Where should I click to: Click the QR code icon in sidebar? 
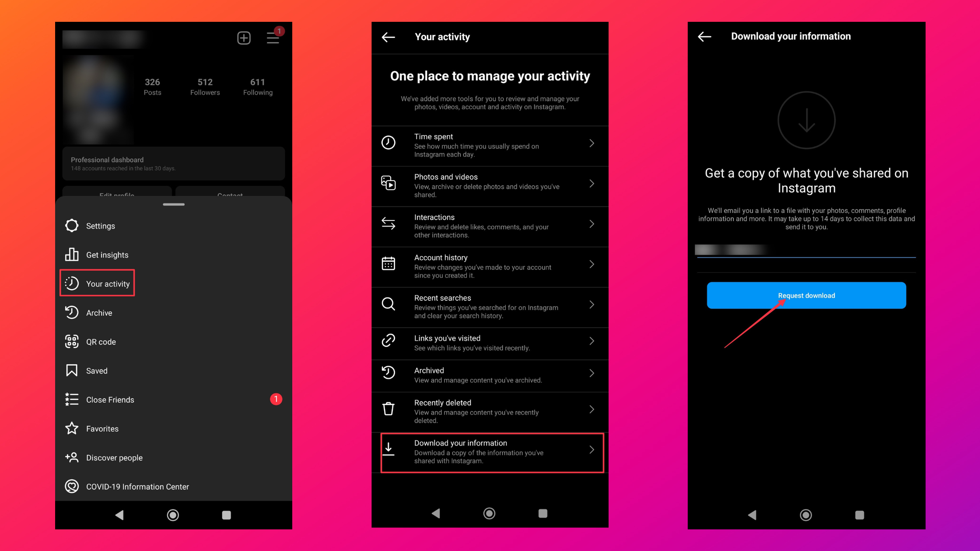coord(72,341)
